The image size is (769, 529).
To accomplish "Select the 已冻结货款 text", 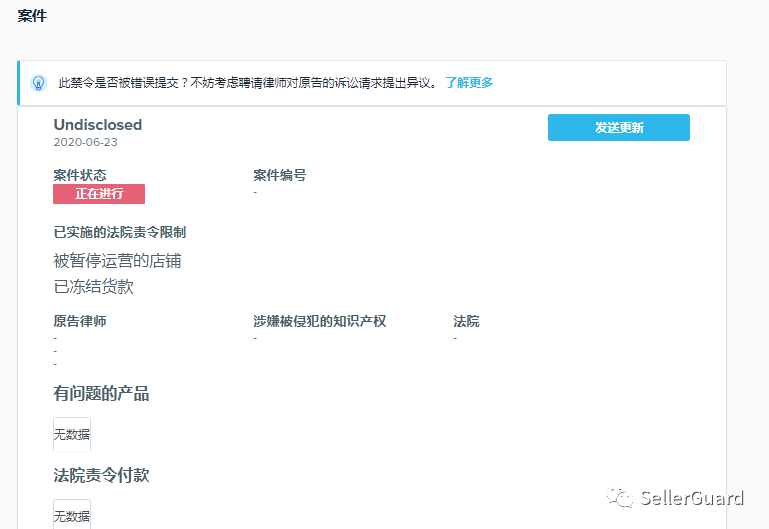I will tap(93, 286).
